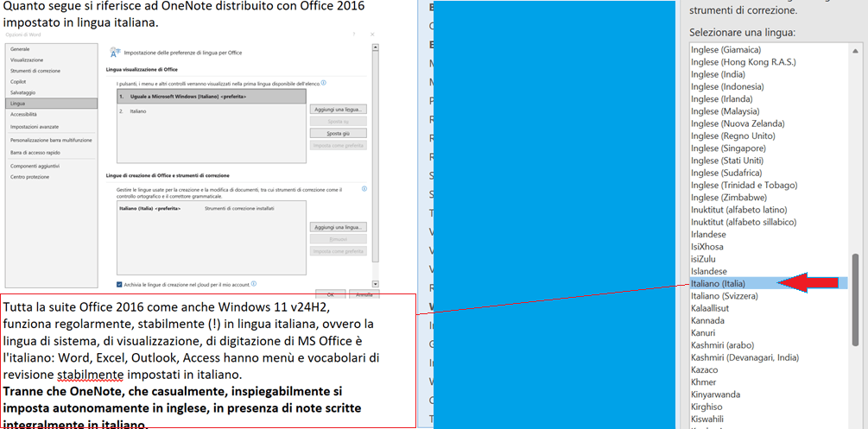Go to the Salvataggio options category

[22, 92]
